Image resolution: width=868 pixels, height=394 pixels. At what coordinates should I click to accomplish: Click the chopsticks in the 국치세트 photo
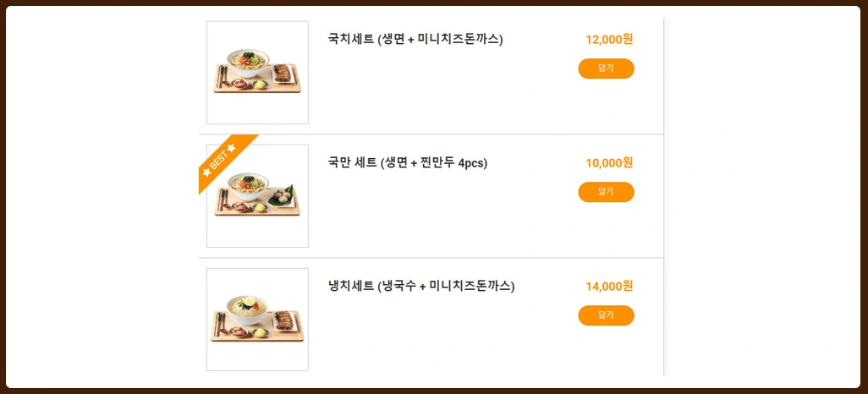[222, 79]
